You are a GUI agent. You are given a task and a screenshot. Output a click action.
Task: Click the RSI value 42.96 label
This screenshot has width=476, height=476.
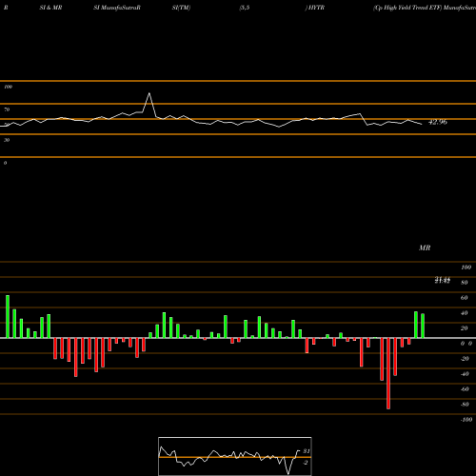click(x=438, y=122)
